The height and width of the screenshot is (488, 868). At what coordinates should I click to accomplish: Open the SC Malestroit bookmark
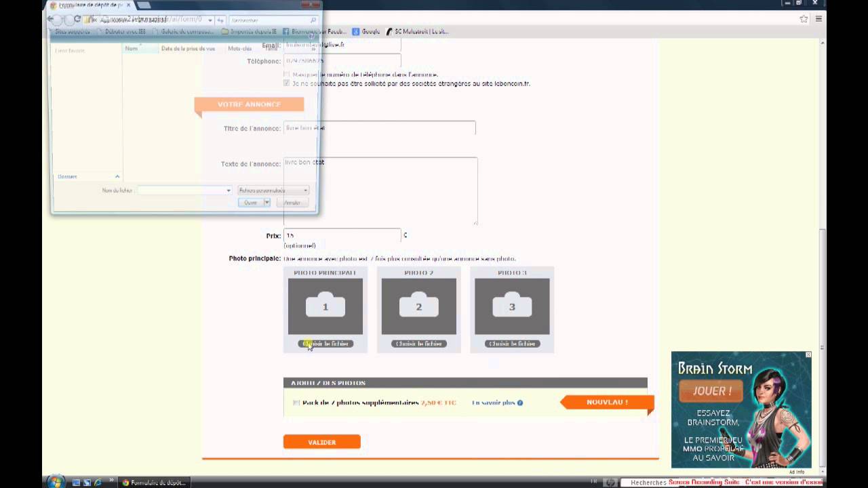pyautogui.click(x=417, y=31)
